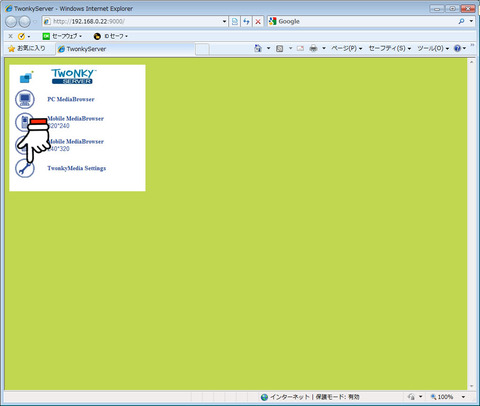The height and width of the screenshot is (406, 480).
Task: Open the ページ(P) menu
Action: tap(346, 49)
